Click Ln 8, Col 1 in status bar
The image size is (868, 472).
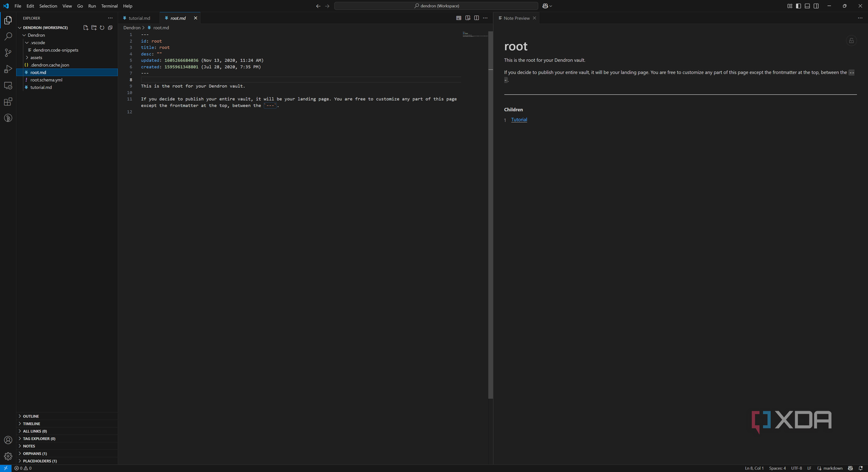click(754, 468)
